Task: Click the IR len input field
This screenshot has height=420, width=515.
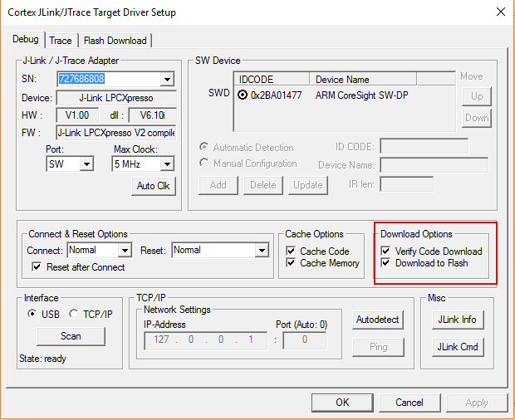Action: (x=407, y=184)
